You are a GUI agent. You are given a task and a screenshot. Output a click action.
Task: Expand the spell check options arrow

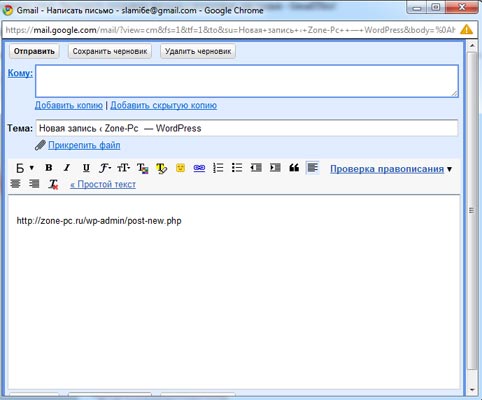(x=449, y=169)
